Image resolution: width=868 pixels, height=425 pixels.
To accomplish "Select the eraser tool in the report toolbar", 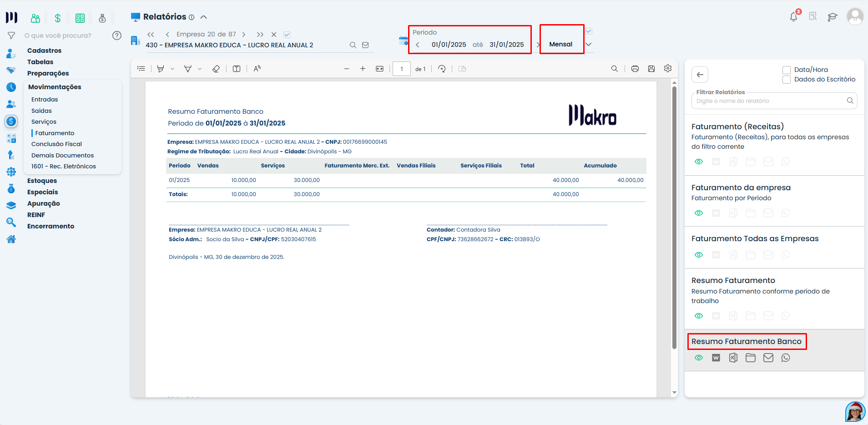I will [216, 68].
